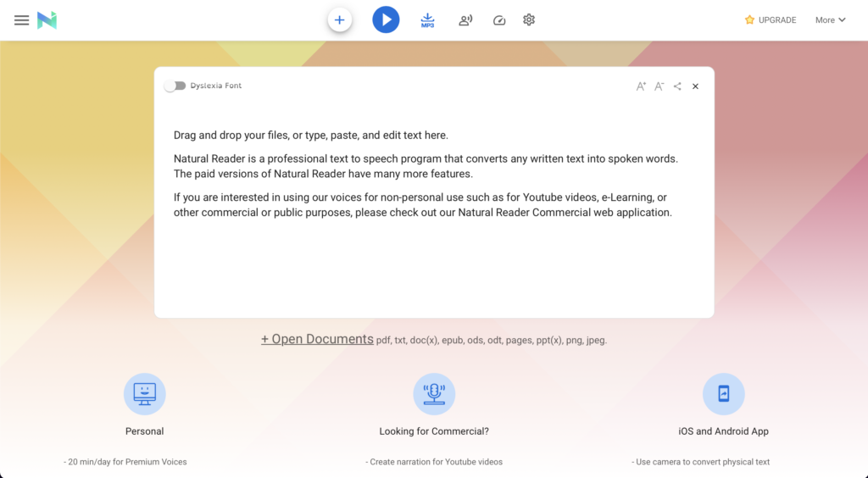868x478 pixels.
Task: Click the Upgrade star button
Action: (770, 20)
